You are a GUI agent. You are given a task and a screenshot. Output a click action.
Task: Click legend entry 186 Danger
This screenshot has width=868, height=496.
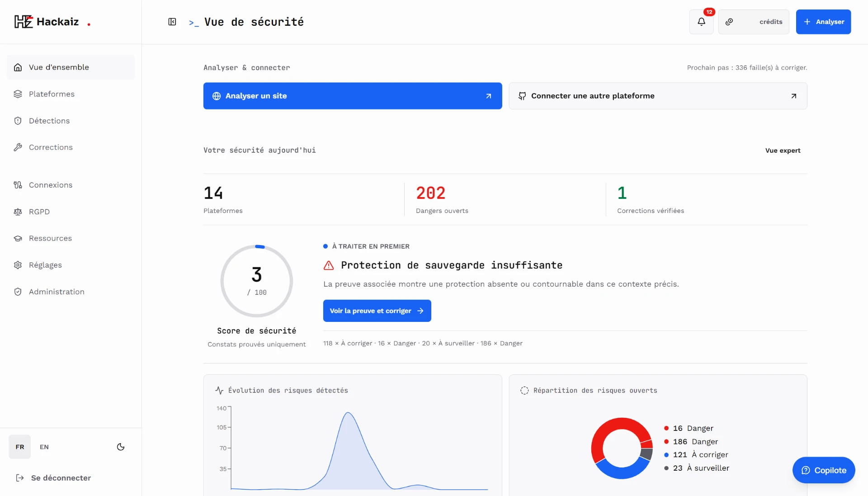point(691,442)
